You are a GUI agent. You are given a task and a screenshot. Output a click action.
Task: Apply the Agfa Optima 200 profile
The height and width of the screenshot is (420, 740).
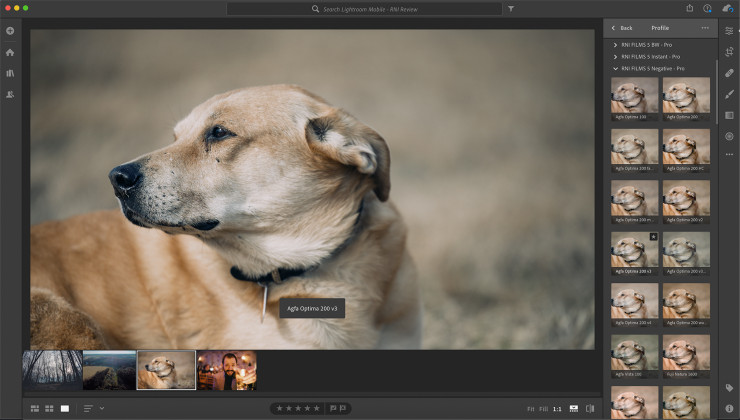686,99
